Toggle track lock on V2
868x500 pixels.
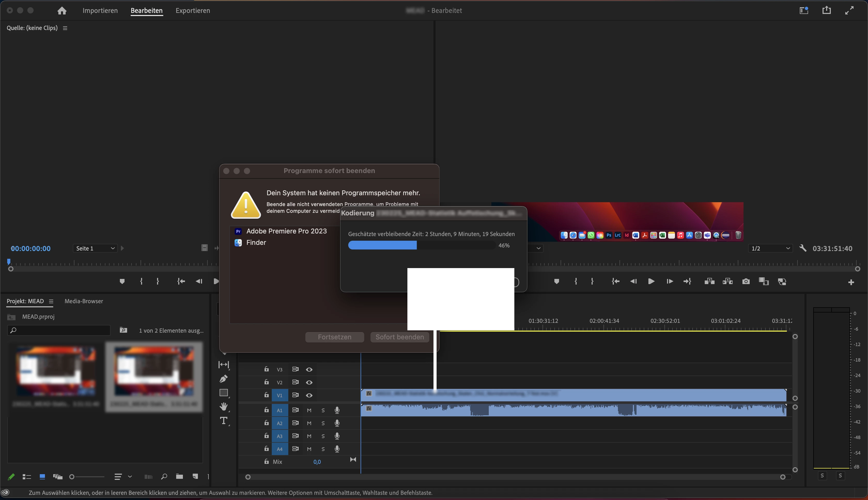267,382
